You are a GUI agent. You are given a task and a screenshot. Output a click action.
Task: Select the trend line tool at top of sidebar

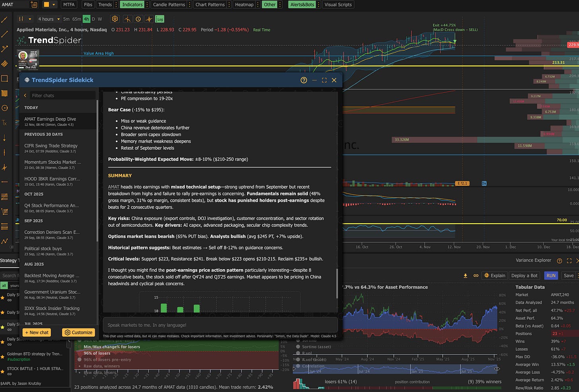pyautogui.click(x=5, y=19)
